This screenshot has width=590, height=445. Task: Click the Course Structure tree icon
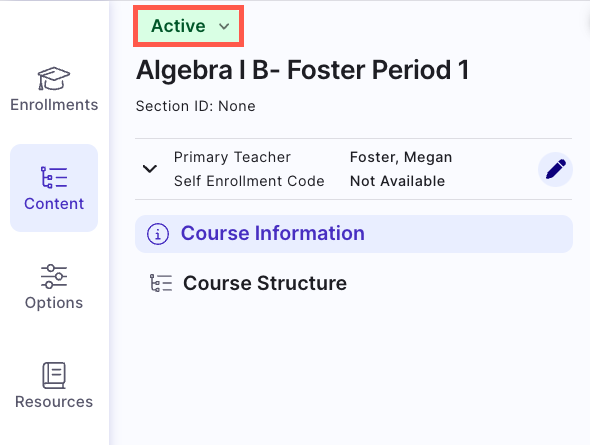tap(161, 283)
